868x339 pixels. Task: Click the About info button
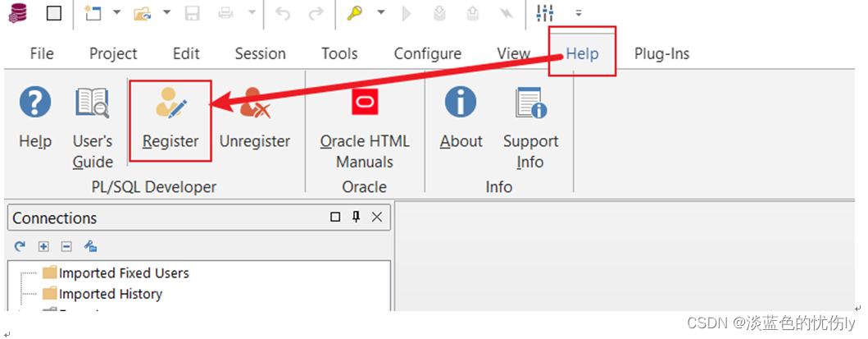click(461, 118)
